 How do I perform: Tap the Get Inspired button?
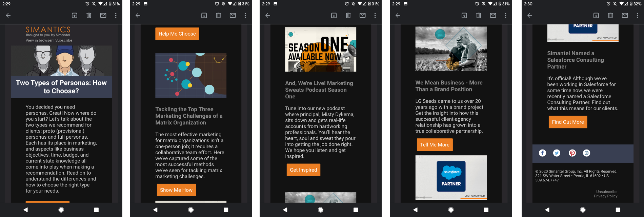pyautogui.click(x=303, y=170)
